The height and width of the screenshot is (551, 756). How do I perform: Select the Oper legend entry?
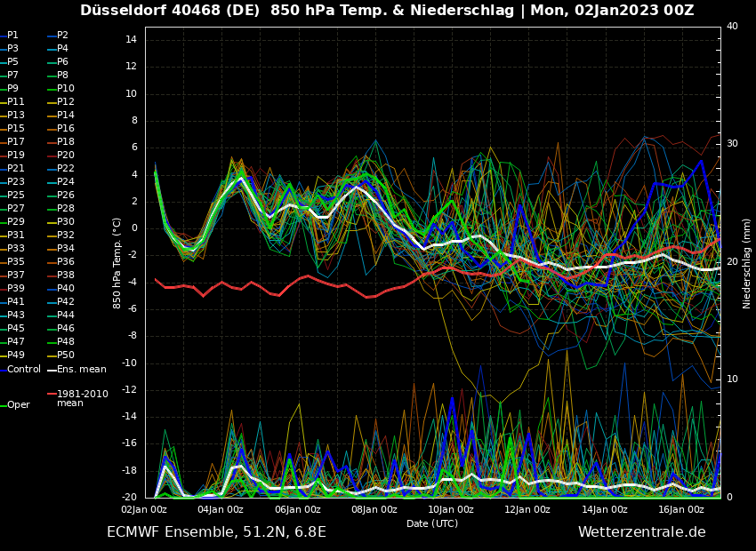(x=19, y=404)
